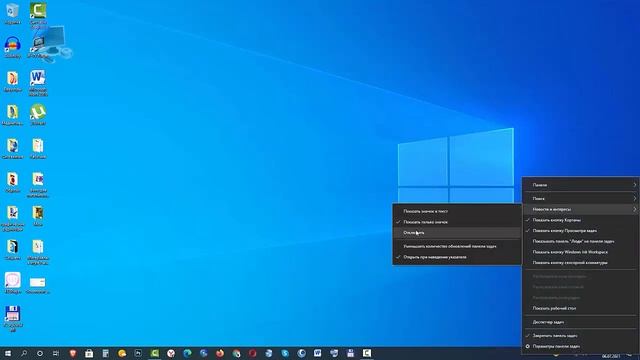The image size is (640, 360).
Task: Enable 'Показать кнопку Windows Ink Workspace'
Action: (580, 252)
